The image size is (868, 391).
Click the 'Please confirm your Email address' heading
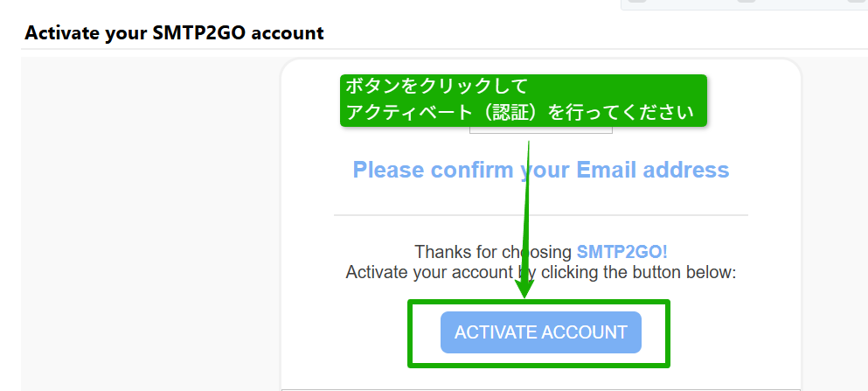point(540,170)
